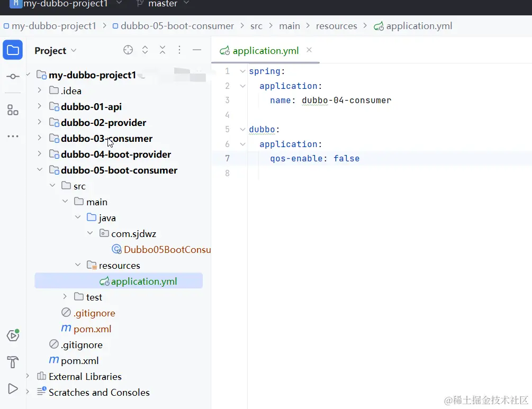
Task: Click the master git branch icon
Action: pos(140,4)
